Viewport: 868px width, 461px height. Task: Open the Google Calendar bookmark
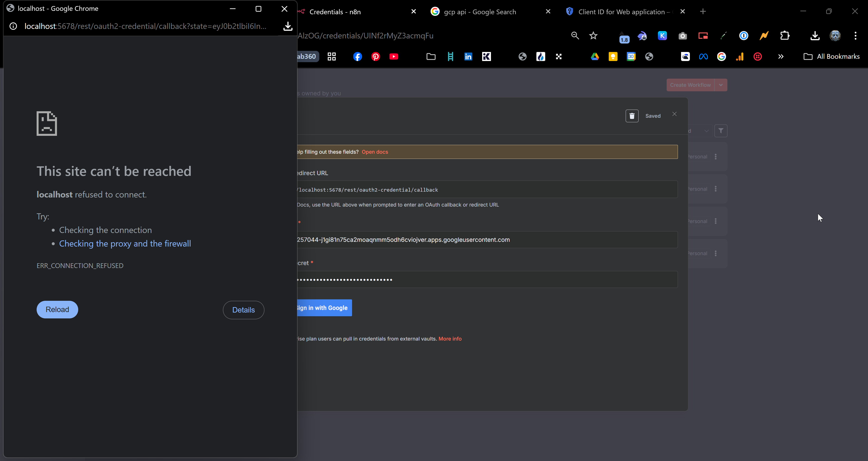click(x=631, y=57)
